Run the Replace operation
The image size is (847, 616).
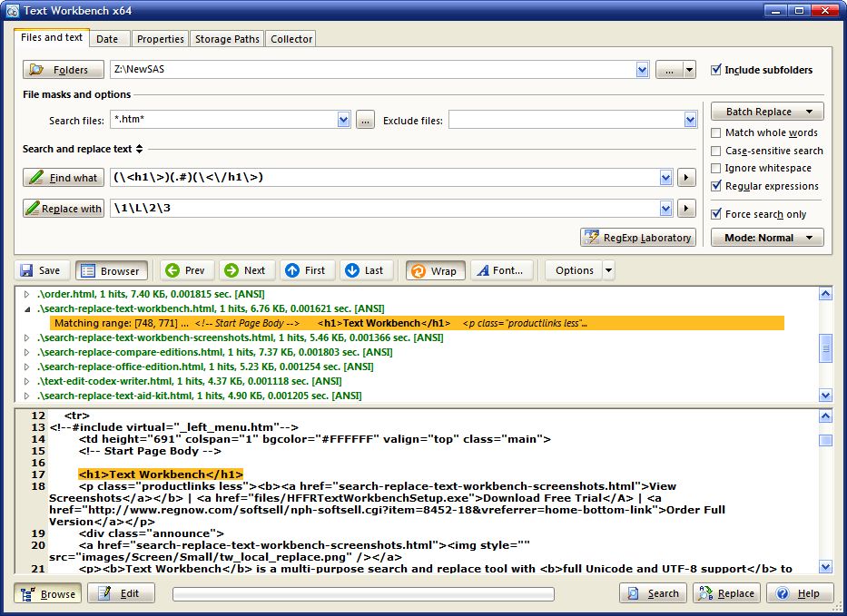pyautogui.click(x=724, y=592)
